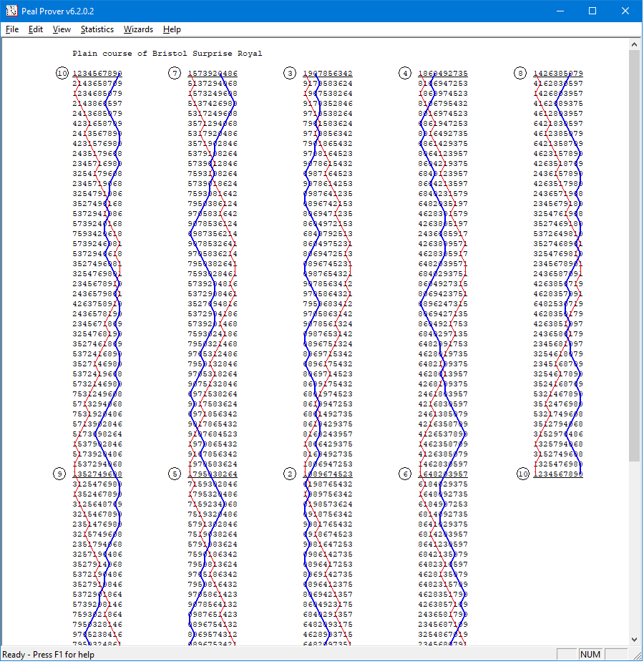The image size is (644, 664).
Task: Click the final row 1234567890 in column five
Action: [558, 474]
